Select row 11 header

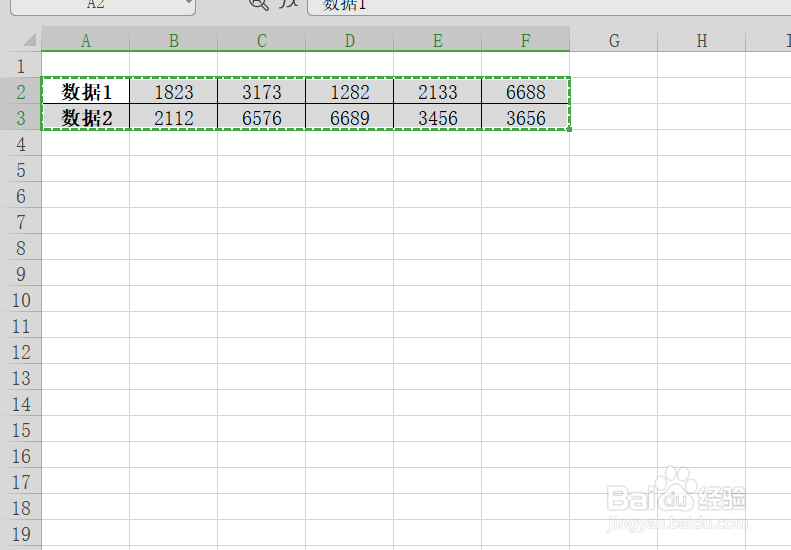tap(21, 325)
